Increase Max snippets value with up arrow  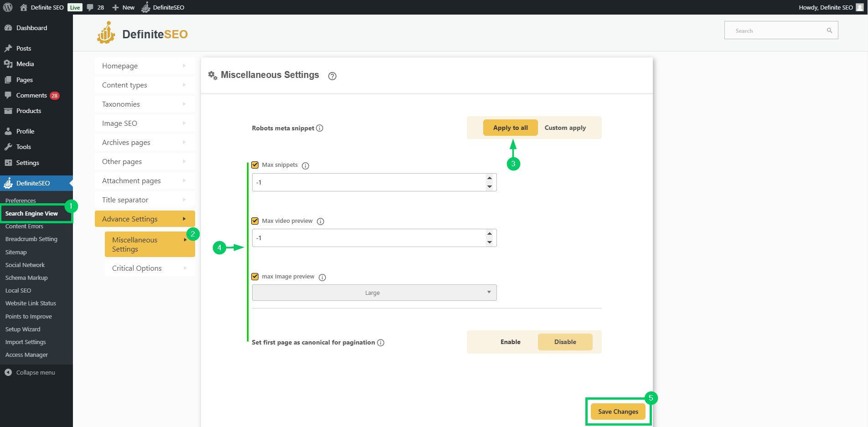490,178
